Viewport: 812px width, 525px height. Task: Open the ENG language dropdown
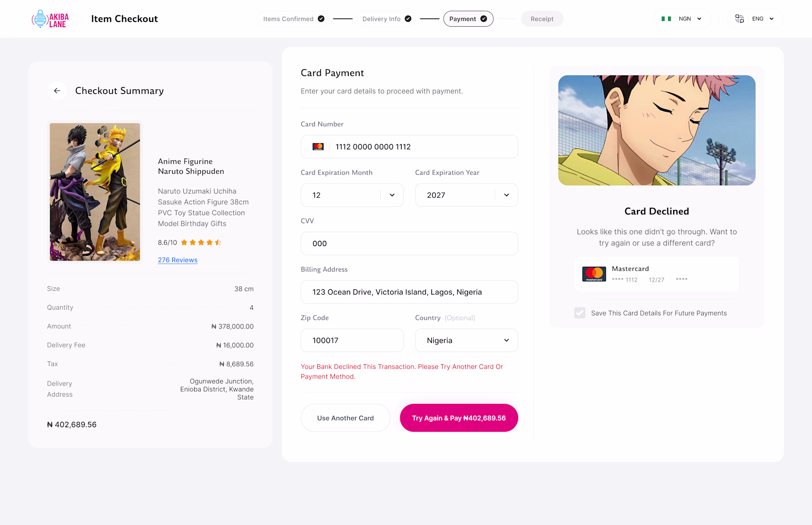(x=755, y=19)
